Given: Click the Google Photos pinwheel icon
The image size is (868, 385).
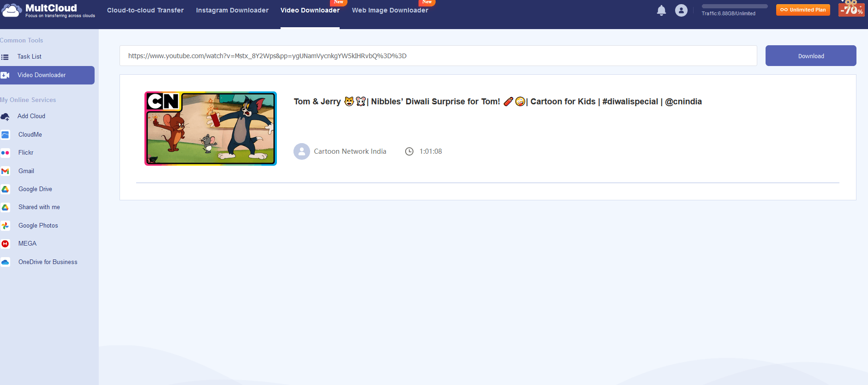Looking at the screenshot, I should [x=5, y=226].
